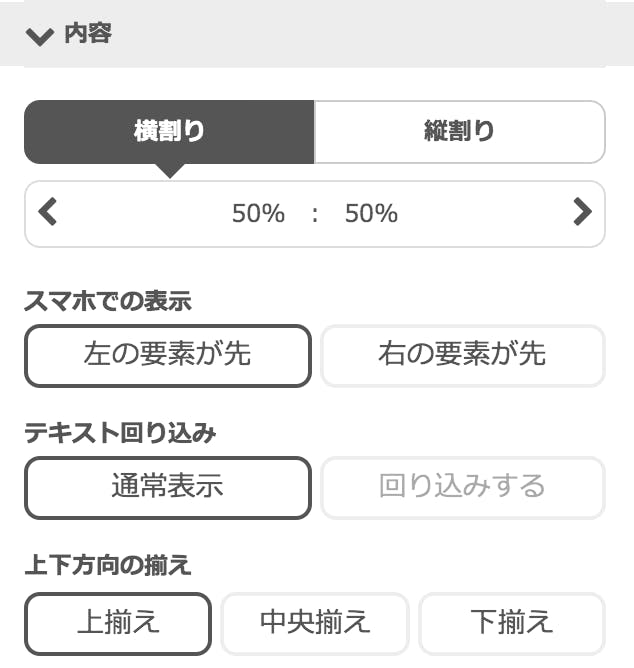Set vertical alignment to 下揃え
Image resolution: width=634 pixels, height=668 pixels.
512,623
